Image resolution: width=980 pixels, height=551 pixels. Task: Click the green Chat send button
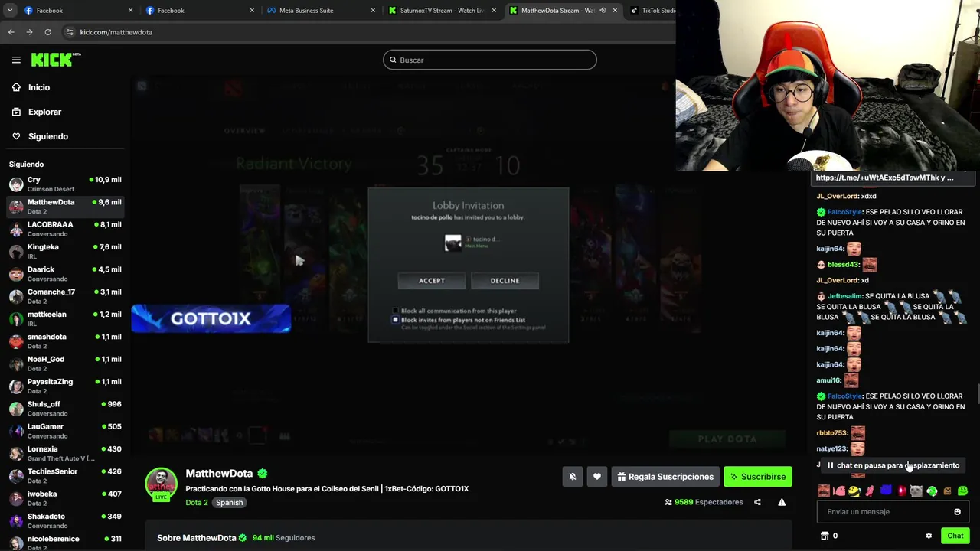(x=955, y=536)
